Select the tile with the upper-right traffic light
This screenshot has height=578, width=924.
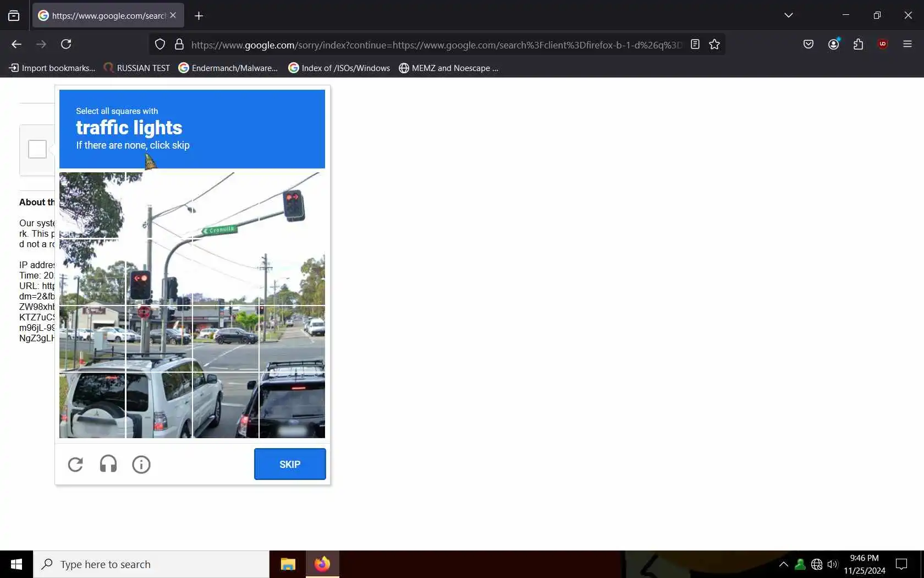[x=292, y=205]
